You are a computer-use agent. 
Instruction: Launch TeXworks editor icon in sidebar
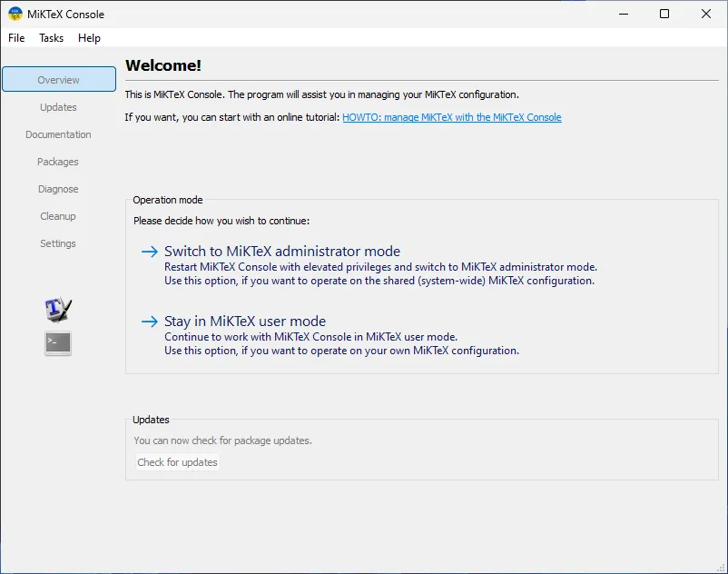58,310
